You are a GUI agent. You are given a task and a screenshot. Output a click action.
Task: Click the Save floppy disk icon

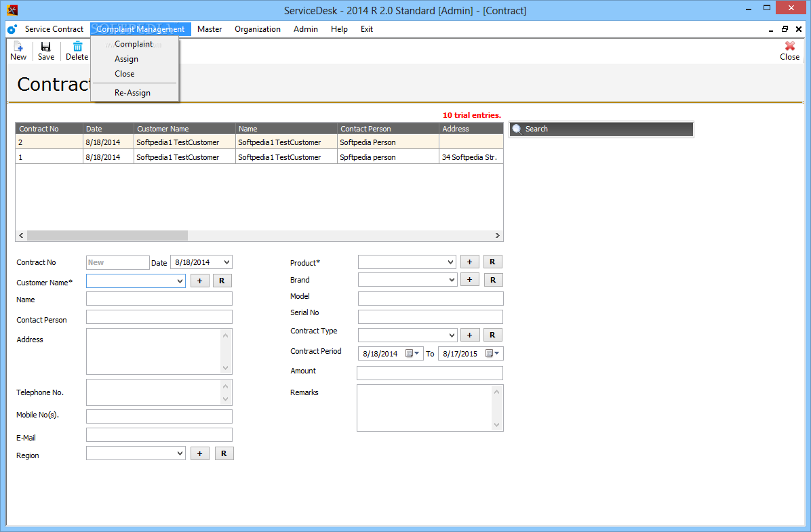click(45, 47)
